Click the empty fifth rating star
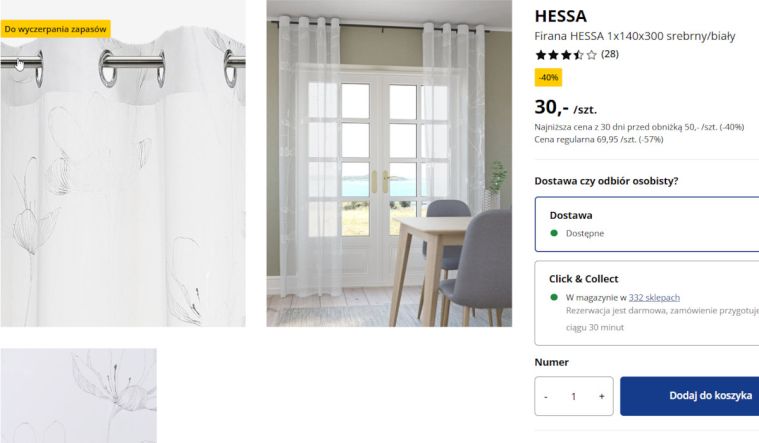 point(591,55)
